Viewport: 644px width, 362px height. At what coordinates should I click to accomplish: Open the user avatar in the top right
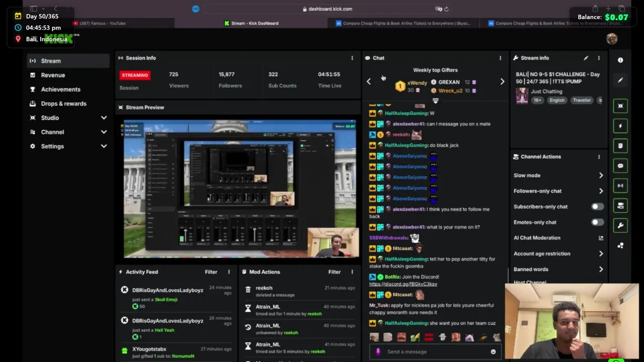pyautogui.click(x=612, y=39)
